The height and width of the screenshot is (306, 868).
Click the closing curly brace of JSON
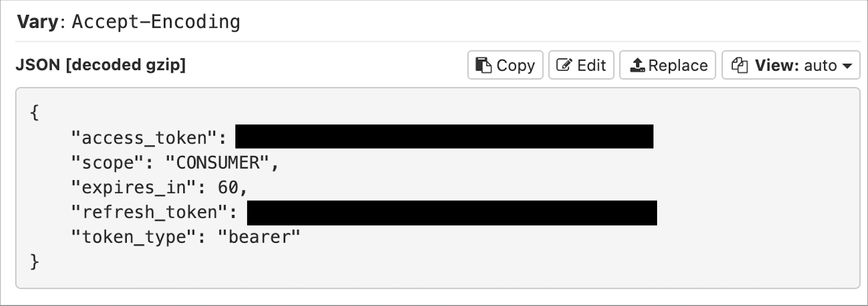(34, 262)
